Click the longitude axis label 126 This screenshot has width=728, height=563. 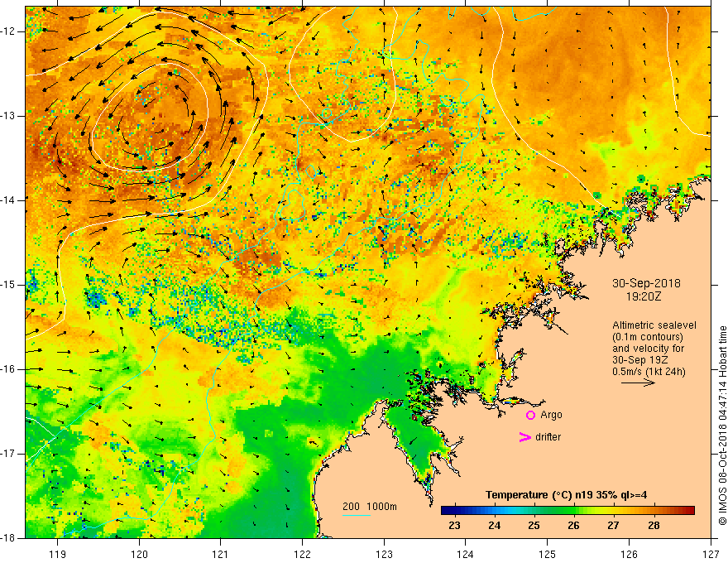629,554
